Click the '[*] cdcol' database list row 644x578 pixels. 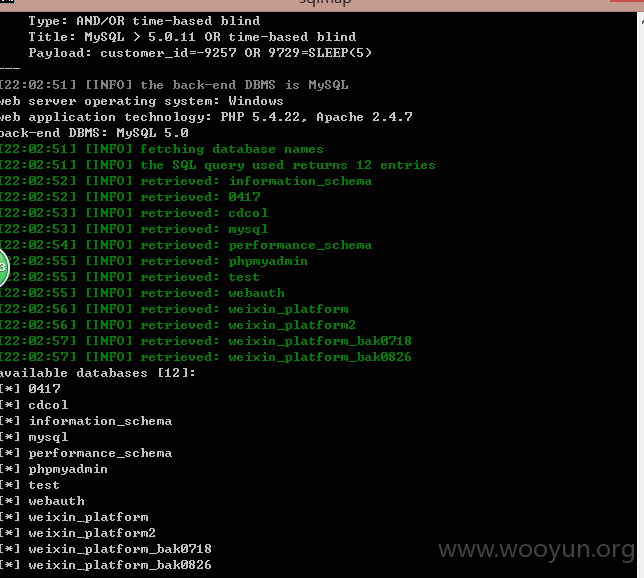pyautogui.click(x=34, y=405)
